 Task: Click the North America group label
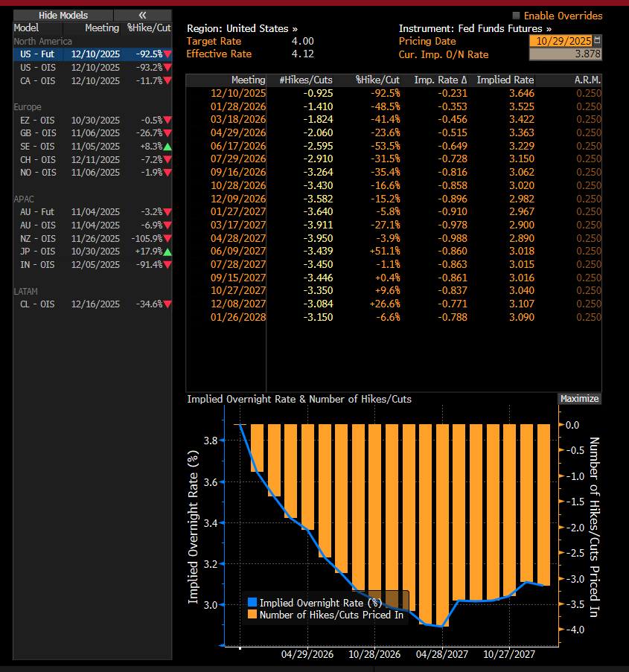(x=43, y=42)
